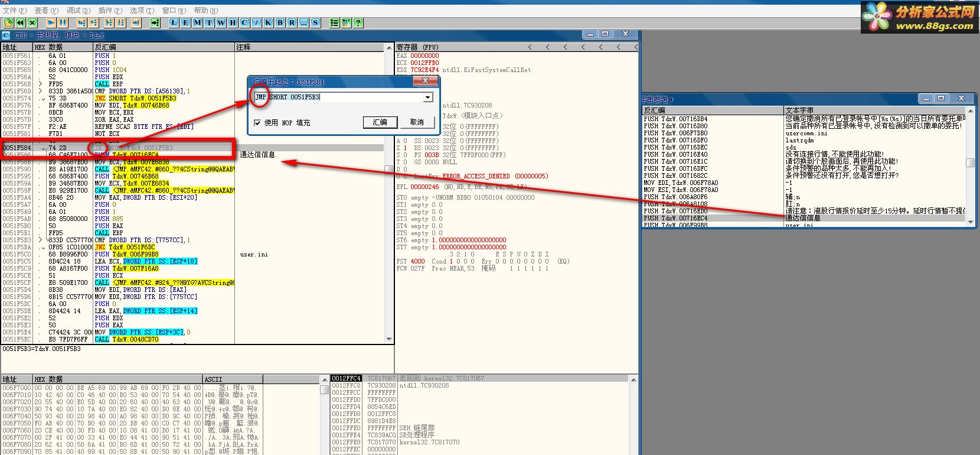The height and width of the screenshot is (455, 980).
Task: Select the usercomm.ini string row
Action: 804,133
